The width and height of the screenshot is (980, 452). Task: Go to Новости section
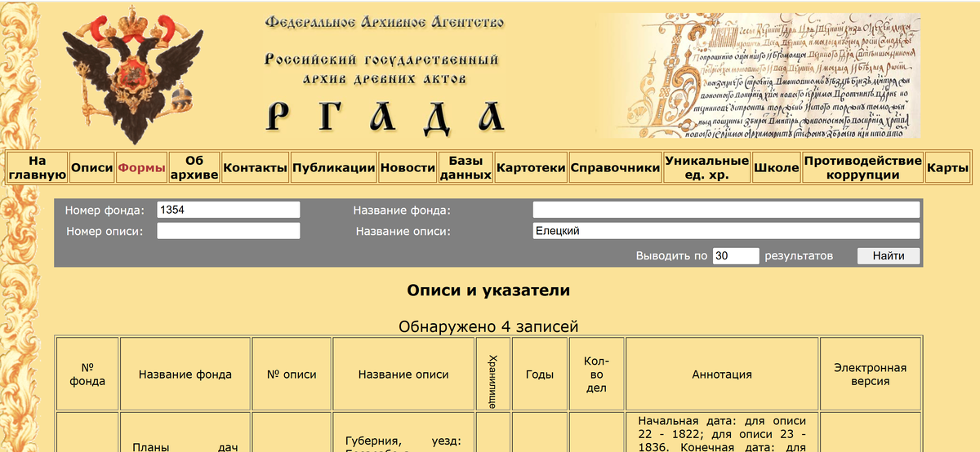tap(408, 167)
